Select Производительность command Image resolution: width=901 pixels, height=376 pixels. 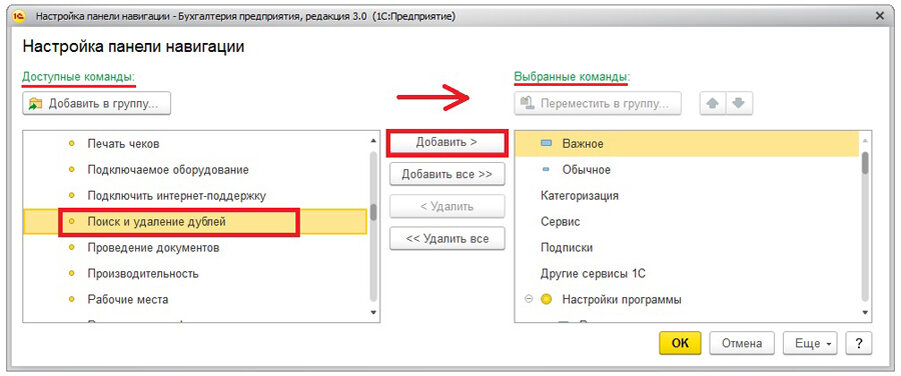(195, 274)
